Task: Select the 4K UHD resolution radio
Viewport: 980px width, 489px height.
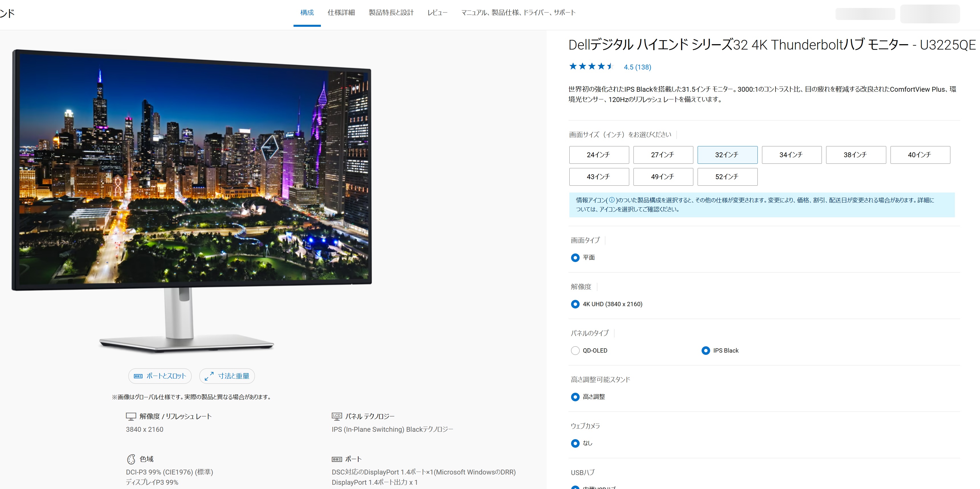Action: point(575,304)
